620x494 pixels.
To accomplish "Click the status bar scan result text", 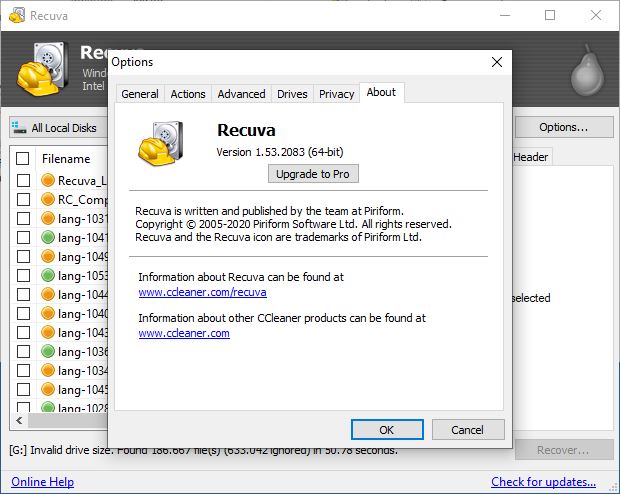I will 204,450.
